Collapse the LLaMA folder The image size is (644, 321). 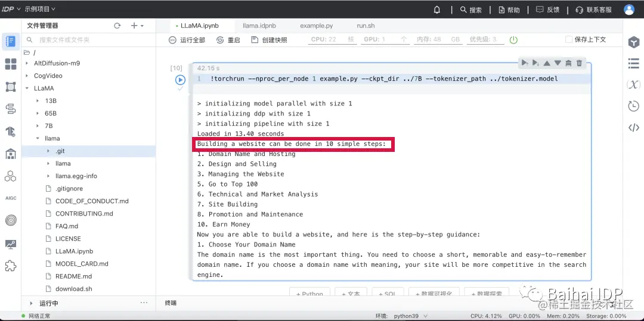point(27,88)
